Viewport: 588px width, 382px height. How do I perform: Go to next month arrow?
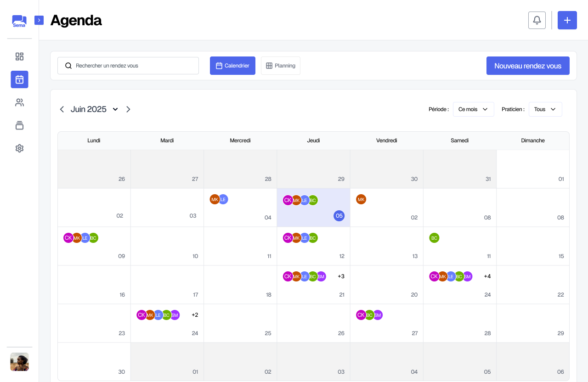tap(128, 109)
